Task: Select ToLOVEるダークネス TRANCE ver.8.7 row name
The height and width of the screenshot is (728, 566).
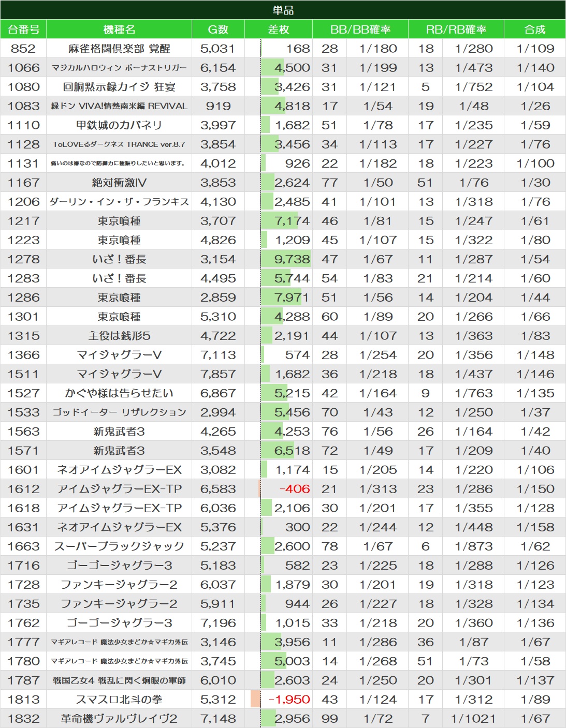Action: 119,144
